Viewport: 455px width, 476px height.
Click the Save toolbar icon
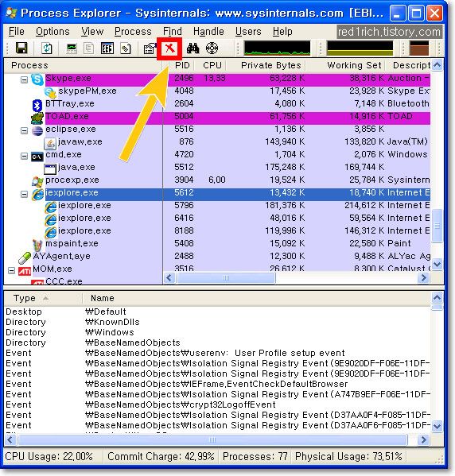[21, 48]
